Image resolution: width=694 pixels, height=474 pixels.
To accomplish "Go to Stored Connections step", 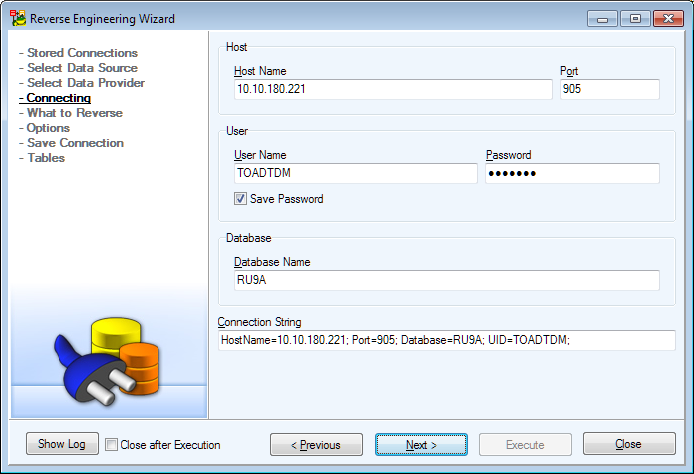I will point(82,53).
